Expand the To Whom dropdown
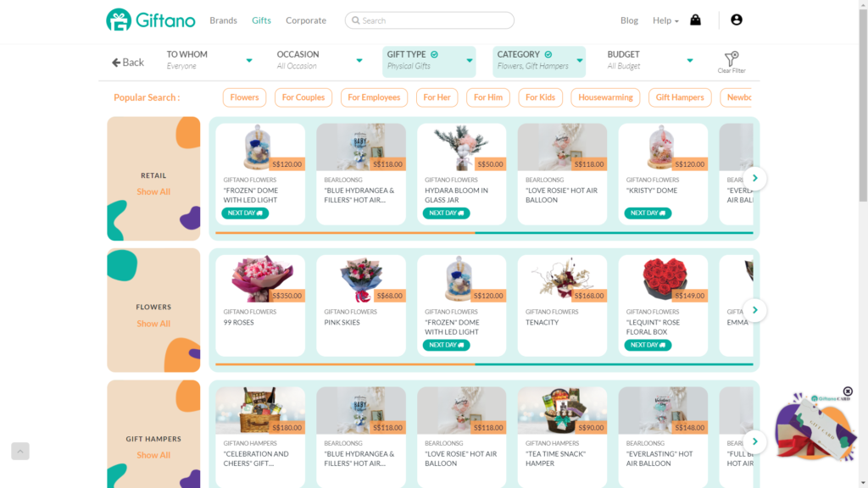Image resolution: width=868 pixels, height=488 pixels. [x=210, y=60]
